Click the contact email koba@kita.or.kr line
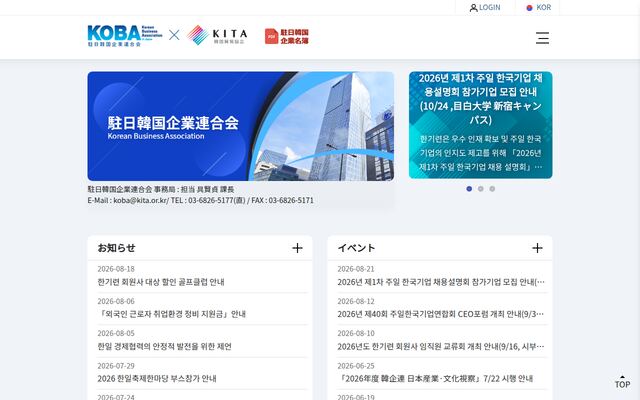Image resolution: width=640 pixels, height=400 pixels. (200, 200)
